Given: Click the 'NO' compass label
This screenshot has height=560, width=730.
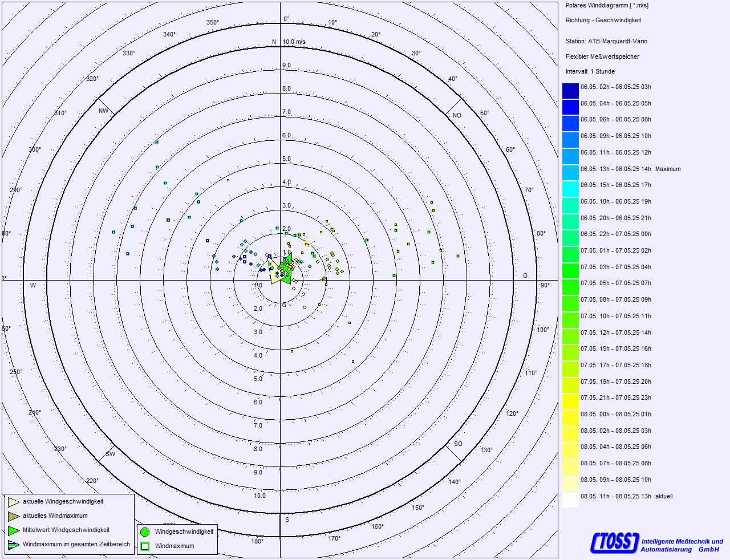Looking at the screenshot, I should [x=457, y=116].
